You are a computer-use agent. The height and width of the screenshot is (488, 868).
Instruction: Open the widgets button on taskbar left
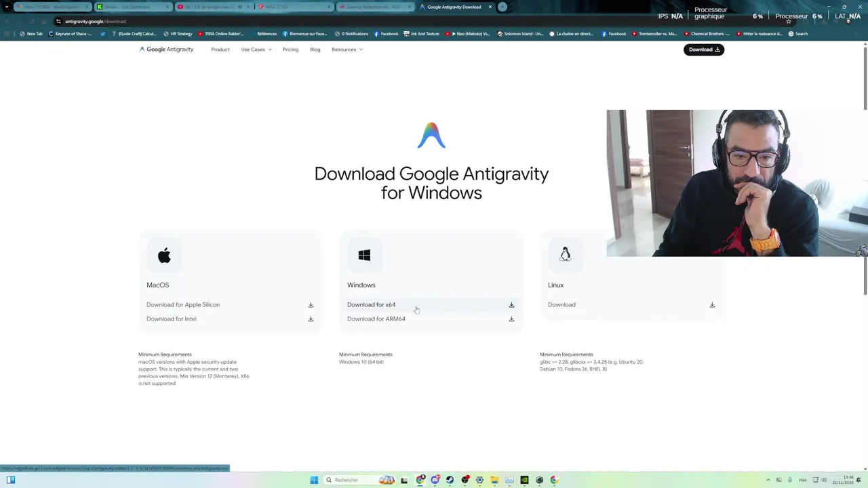pyautogui.click(x=11, y=480)
